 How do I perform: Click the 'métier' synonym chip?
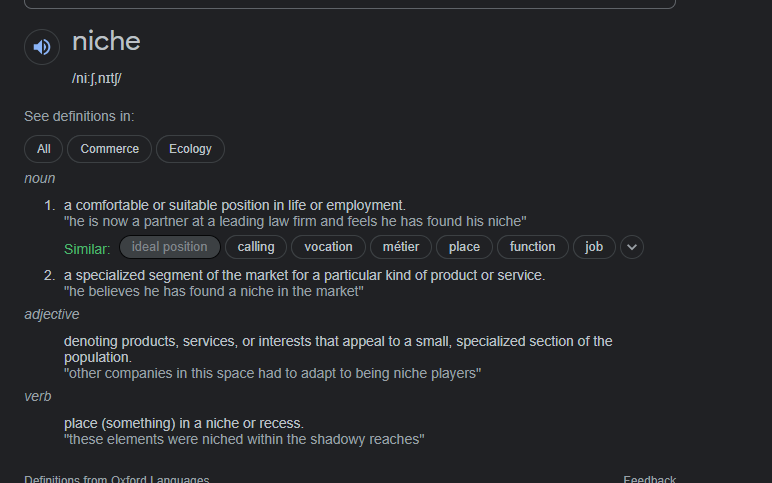401,247
